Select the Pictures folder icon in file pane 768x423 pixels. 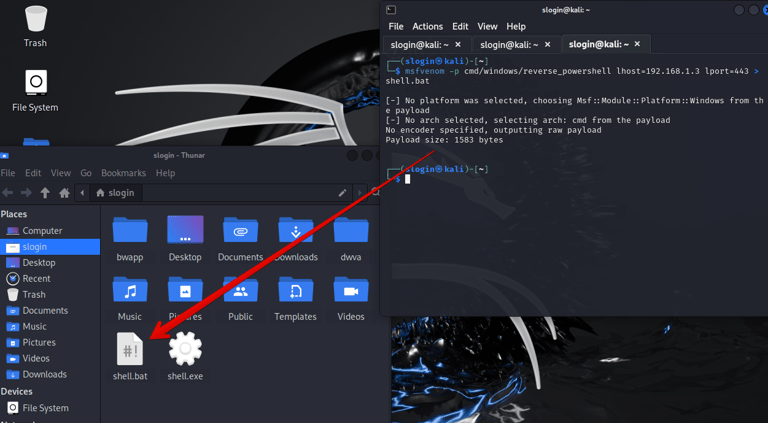[x=185, y=290]
